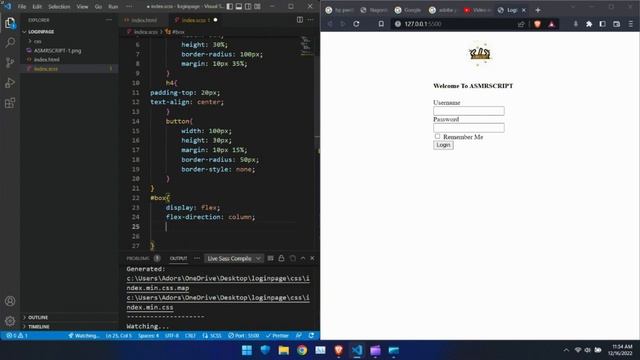The height and width of the screenshot is (360, 640).
Task: Open Brave browser taskbar icon
Action: (338, 350)
